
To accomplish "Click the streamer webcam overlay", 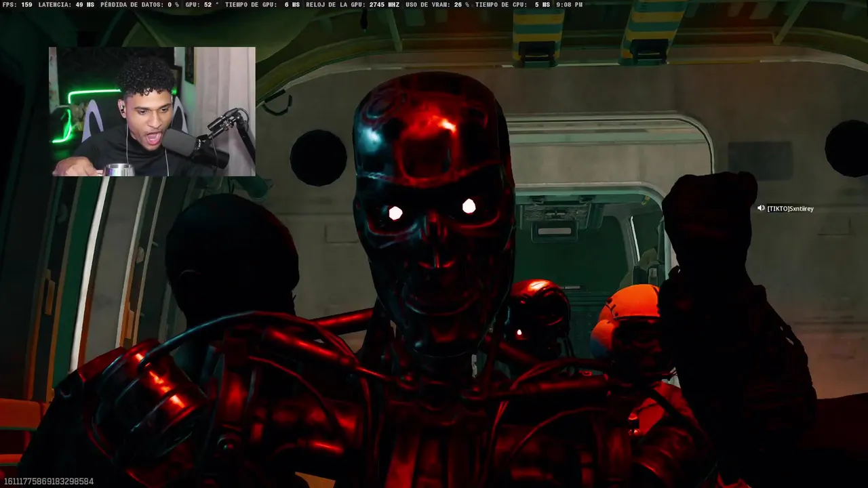I will tap(153, 112).
